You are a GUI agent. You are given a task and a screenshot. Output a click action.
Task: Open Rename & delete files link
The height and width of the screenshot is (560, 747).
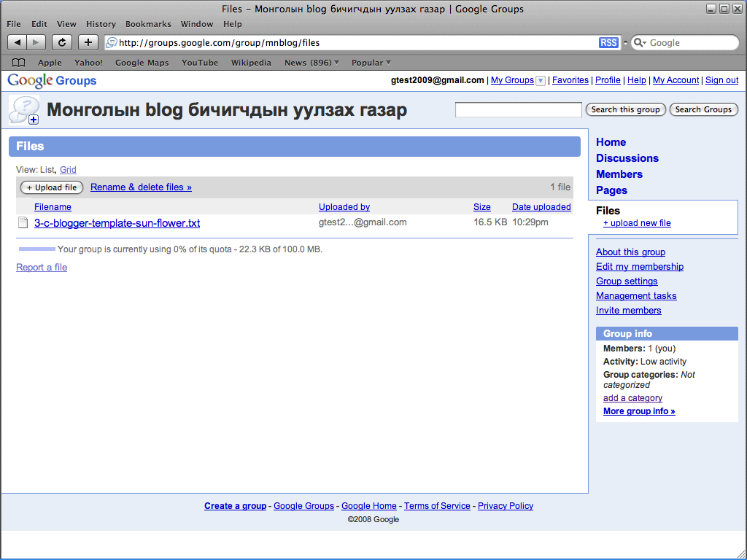tap(141, 187)
